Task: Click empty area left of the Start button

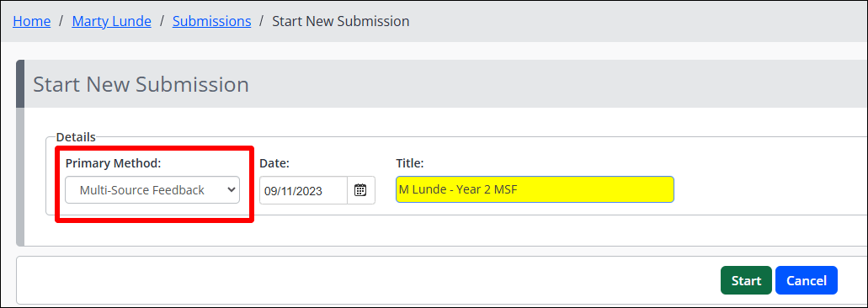Action: coord(365,280)
